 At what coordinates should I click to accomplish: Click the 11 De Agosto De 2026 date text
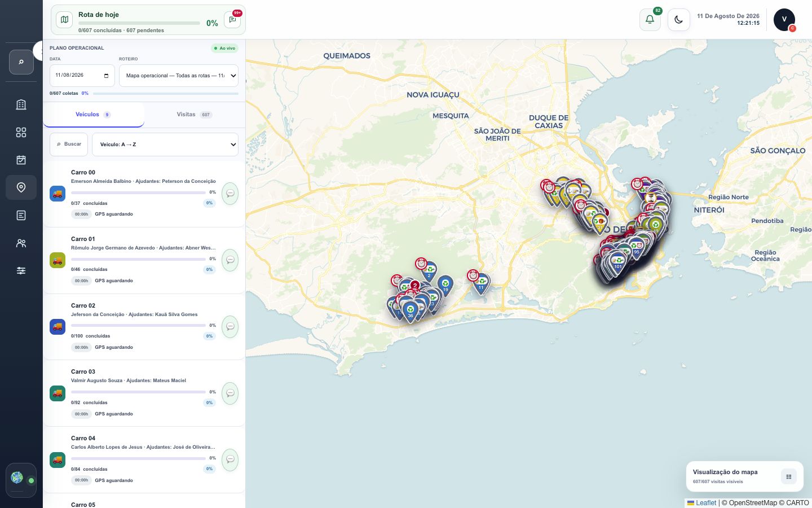pos(728,16)
